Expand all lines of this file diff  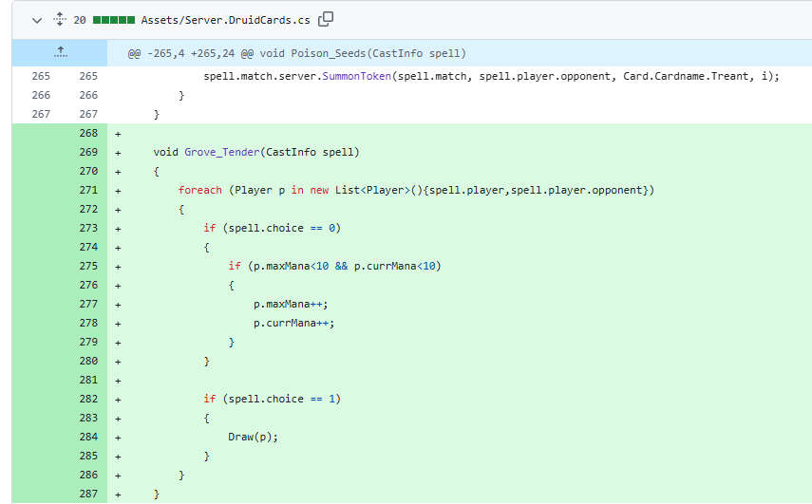tap(60, 20)
